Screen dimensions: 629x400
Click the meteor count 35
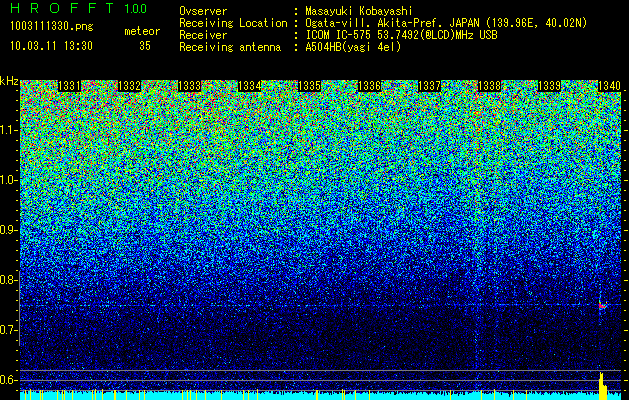click(145, 46)
